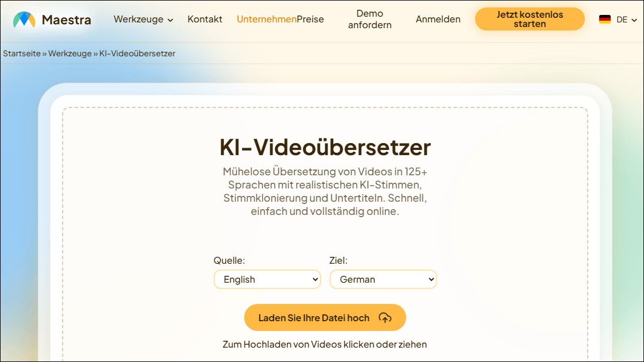The width and height of the screenshot is (644, 362).
Task: Click the Jetzt kostenlos starten button
Action: [529, 19]
